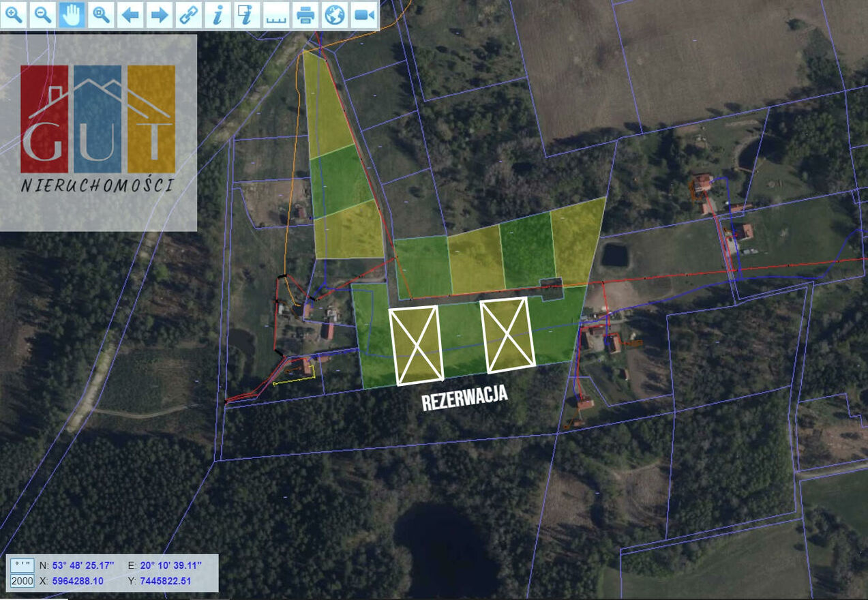The height and width of the screenshot is (600, 868).
Task: Select the info identify tool
Action: [x=218, y=14]
